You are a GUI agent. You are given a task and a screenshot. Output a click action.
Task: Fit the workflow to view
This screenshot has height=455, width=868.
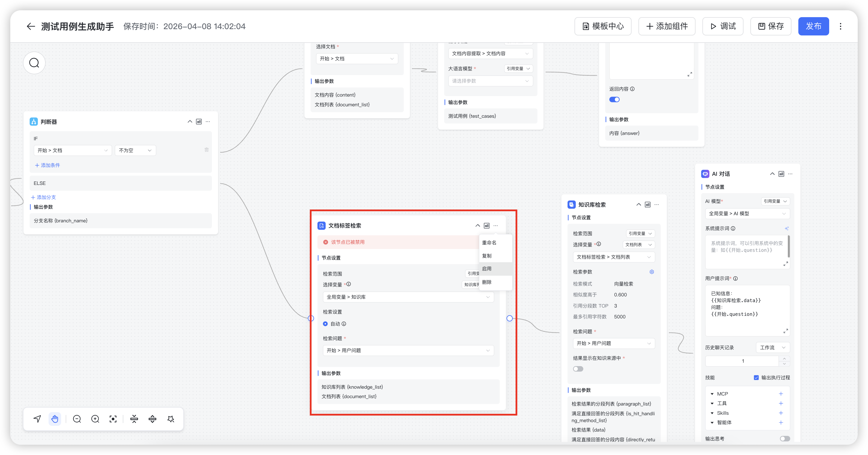tap(113, 419)
